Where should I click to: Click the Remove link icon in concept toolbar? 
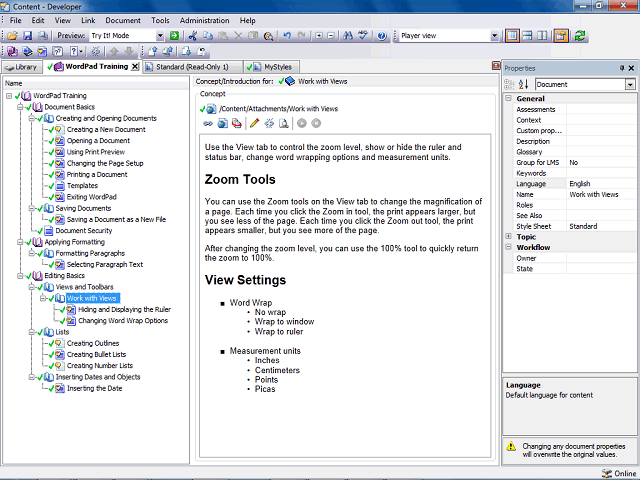pyautogui.click(x=269, y=123)
